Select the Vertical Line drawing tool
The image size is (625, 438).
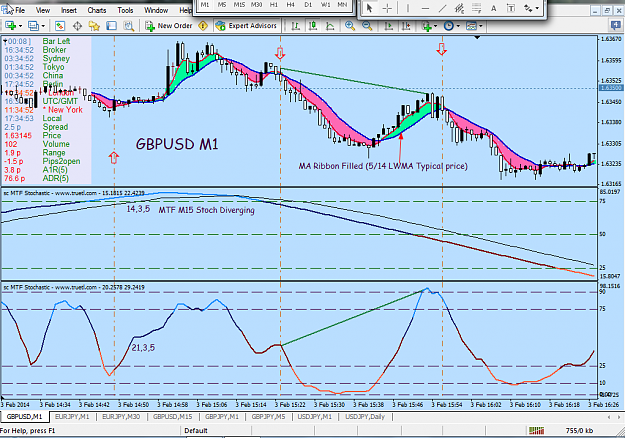[x=408, y=8]
